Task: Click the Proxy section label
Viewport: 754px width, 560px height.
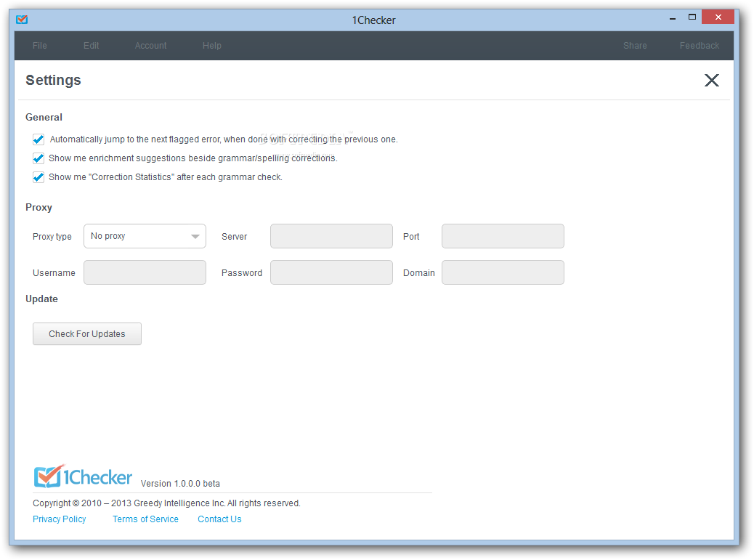Action: tap(38, 207)
